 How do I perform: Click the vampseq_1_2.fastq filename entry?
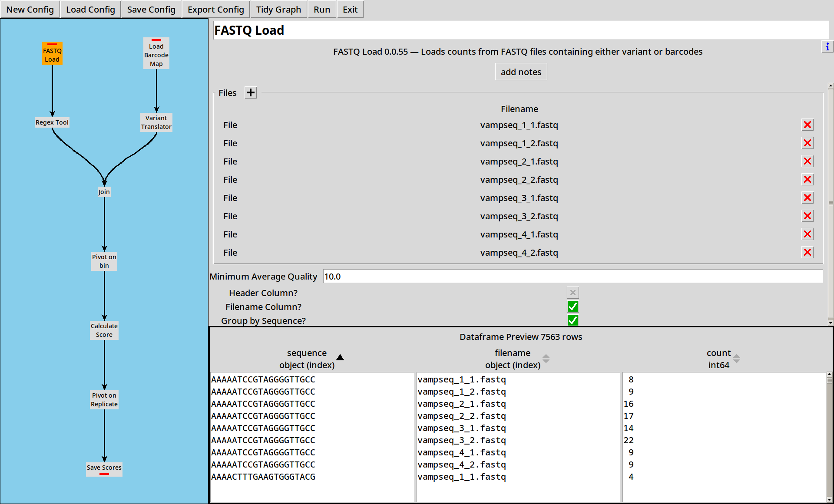pyautogui.click(x=519, y=143)
